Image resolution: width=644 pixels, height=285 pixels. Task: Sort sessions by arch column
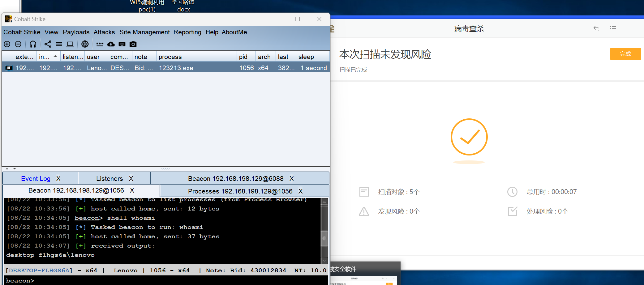266,57
